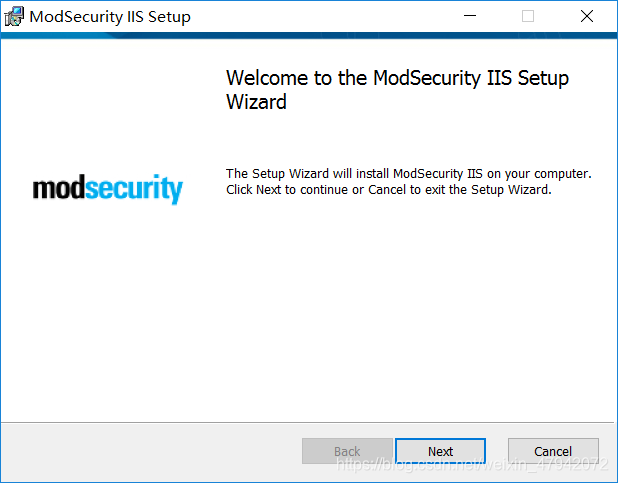Open the blog URL watermark text at the bottom

point(470,466)
